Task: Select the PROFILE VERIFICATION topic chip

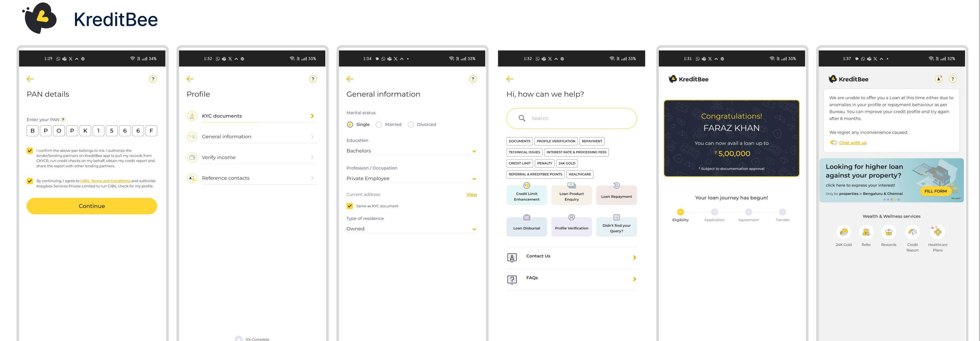Action: point(556,141)
